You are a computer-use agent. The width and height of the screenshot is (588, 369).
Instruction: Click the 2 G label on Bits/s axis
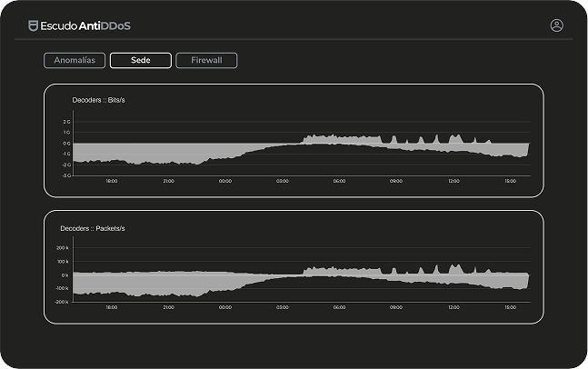(x=66, y=122)
